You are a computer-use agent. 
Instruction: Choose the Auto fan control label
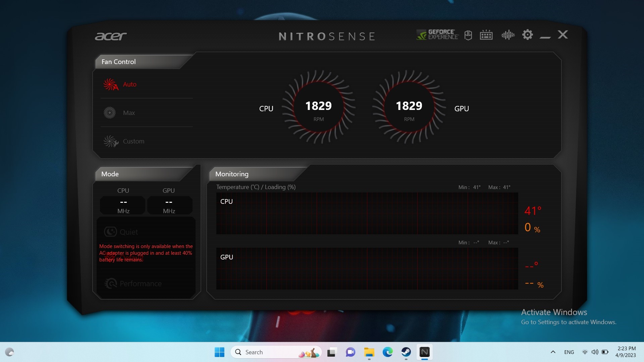pos(130,84)
